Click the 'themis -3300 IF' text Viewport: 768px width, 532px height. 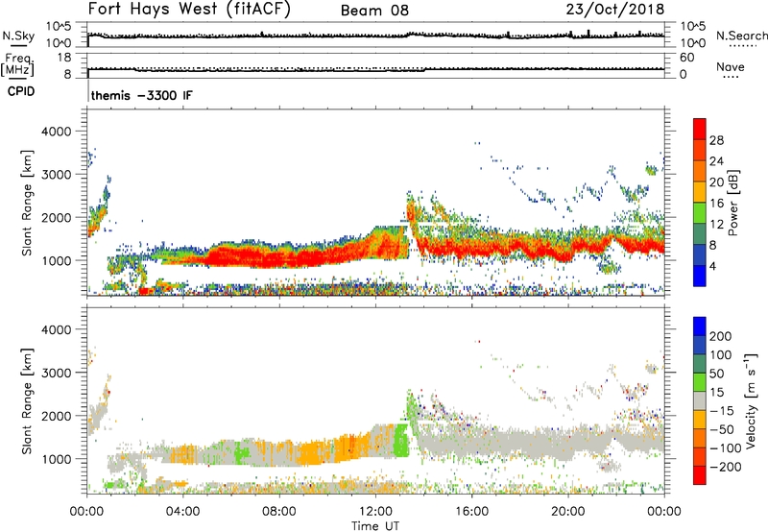pyautogui.click(x=141, y=95)
